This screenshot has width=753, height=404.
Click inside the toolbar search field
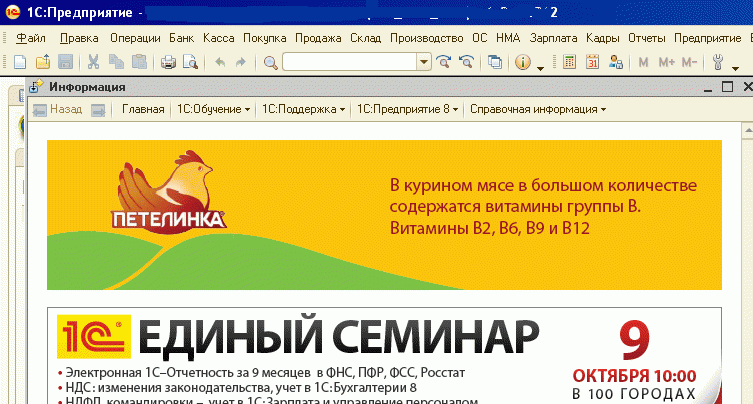point(350,62)
